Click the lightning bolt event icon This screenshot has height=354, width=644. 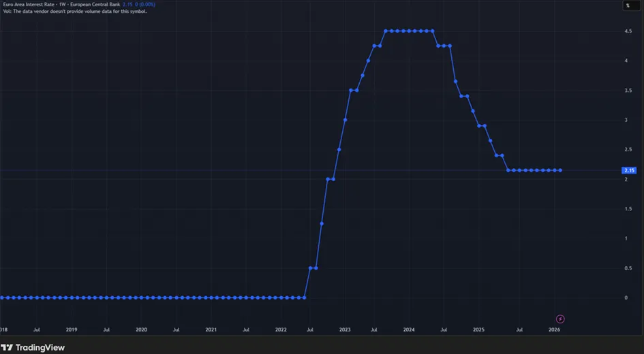pos(560,319)
